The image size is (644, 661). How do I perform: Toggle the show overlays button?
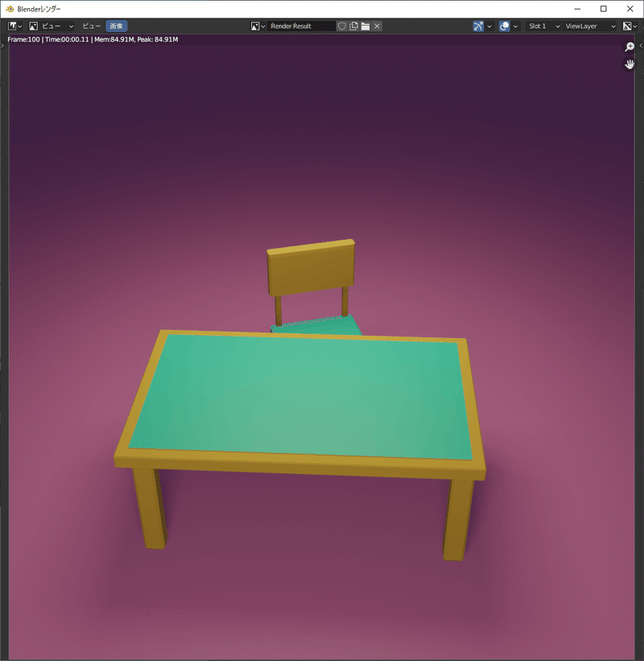pyautogui.click(x=505, y=26)
